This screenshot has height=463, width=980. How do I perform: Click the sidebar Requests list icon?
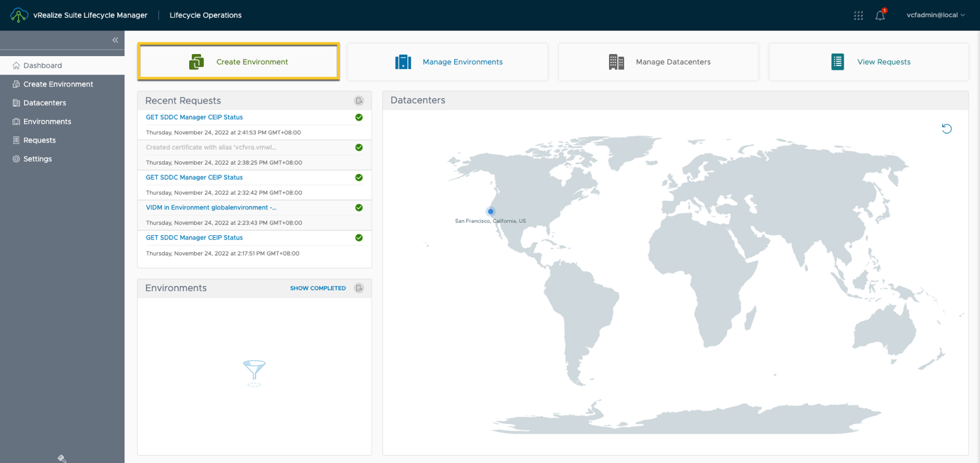[x=16, y=140]
